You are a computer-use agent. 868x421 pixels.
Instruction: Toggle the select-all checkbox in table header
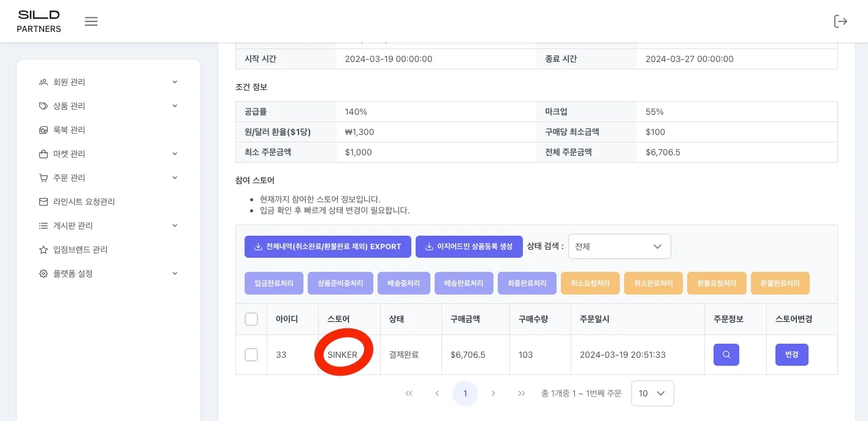coord(251,319)
